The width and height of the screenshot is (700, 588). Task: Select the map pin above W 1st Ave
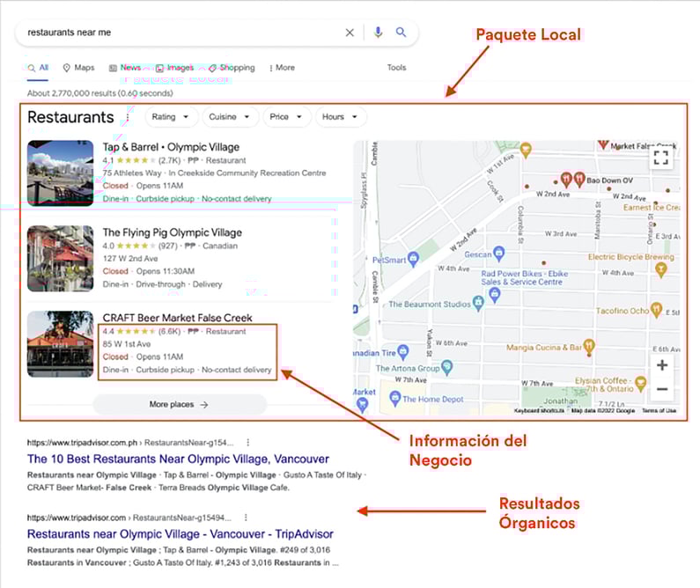coord(526,150)
